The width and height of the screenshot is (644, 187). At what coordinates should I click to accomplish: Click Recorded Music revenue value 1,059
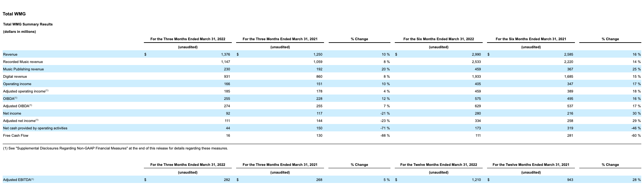tap(318, 62)
